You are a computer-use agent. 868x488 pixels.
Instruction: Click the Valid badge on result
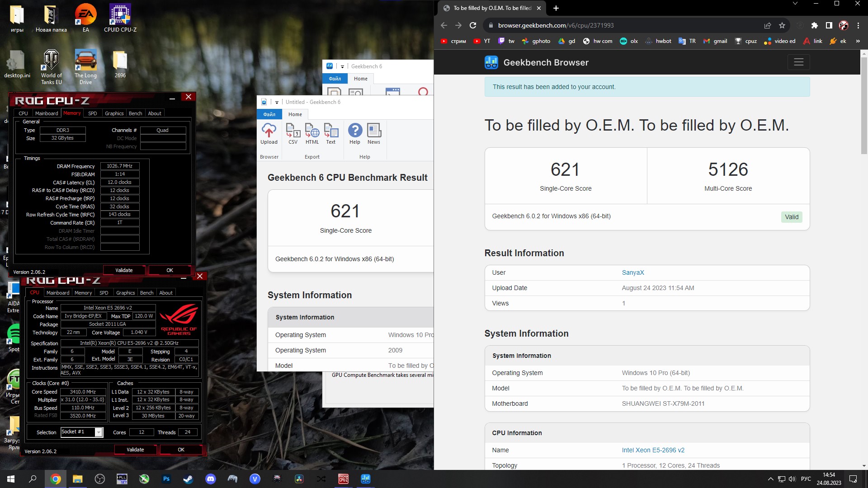tap(792, 217)
